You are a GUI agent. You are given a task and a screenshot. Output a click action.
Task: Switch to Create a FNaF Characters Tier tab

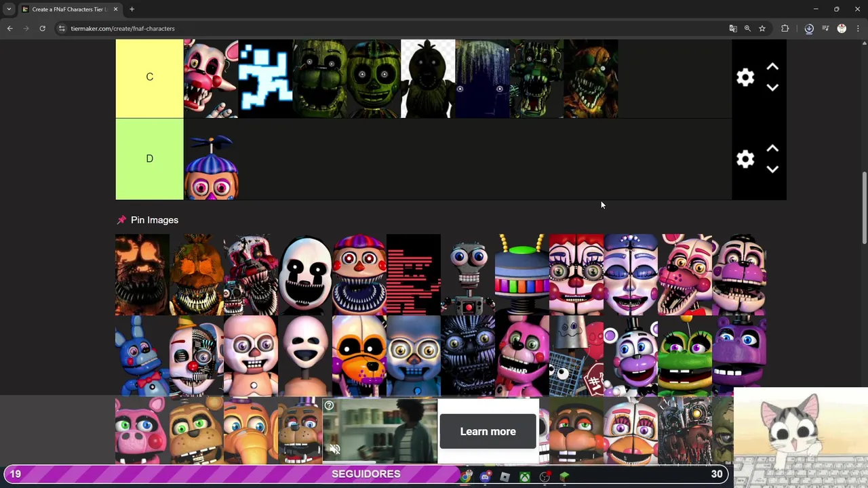click(x=68, y=9)
